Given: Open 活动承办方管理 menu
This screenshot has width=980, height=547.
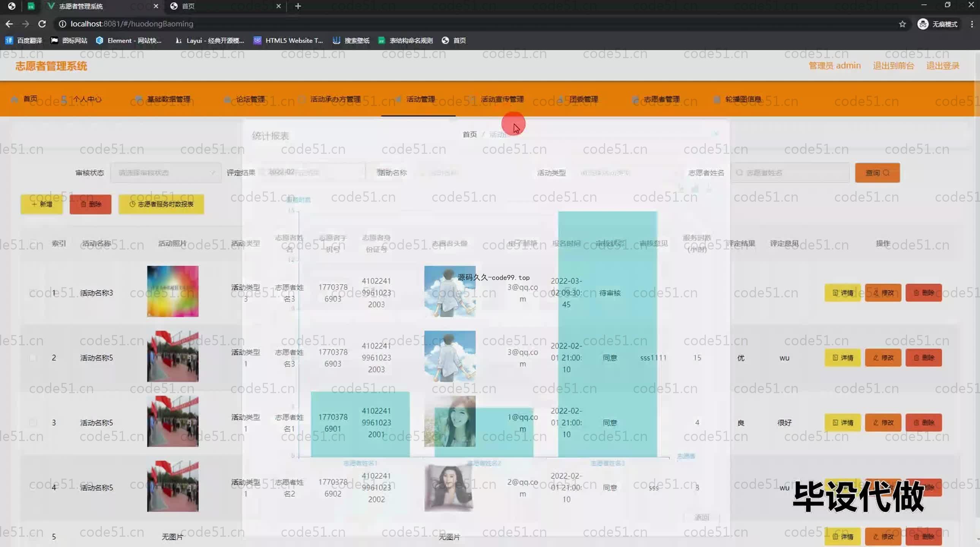Looking at the screenshot, I should click(329, 99).
